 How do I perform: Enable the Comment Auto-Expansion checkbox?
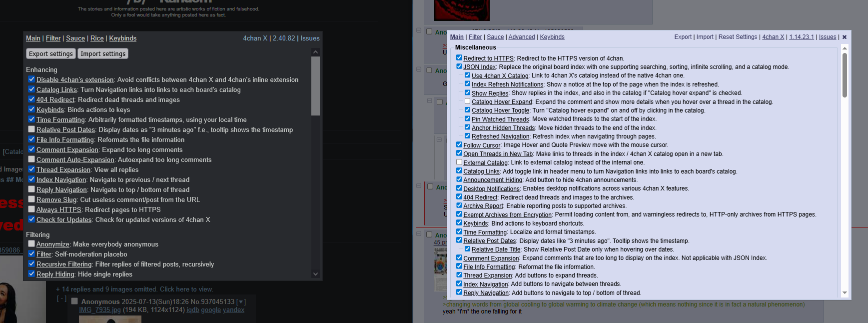click(x=31, y=159)
